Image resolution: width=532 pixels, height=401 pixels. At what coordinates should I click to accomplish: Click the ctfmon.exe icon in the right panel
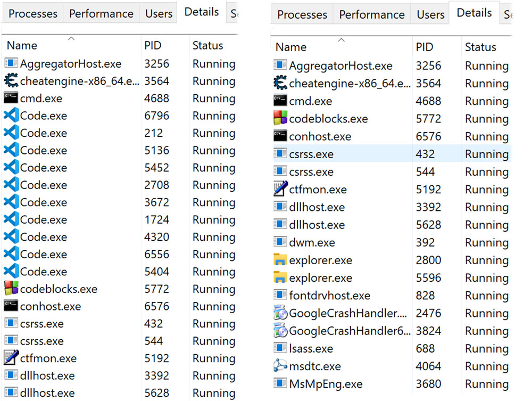click(x=280, y=190)
